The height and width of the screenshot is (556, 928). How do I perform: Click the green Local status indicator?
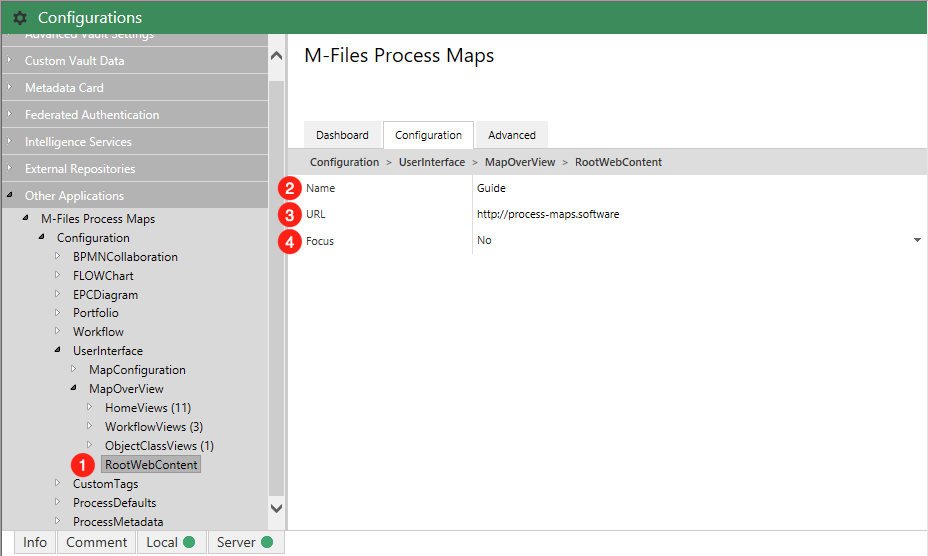188,542
